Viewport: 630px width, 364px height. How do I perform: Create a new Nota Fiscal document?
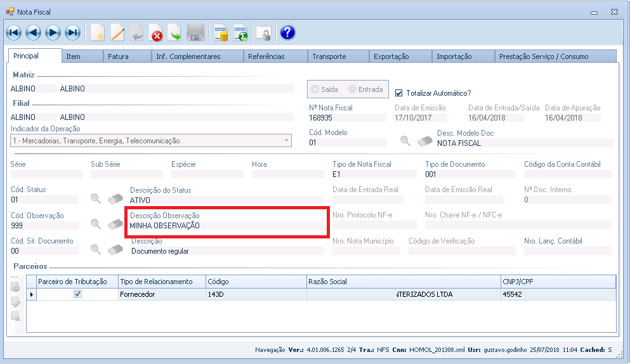(x=97, y=33)
